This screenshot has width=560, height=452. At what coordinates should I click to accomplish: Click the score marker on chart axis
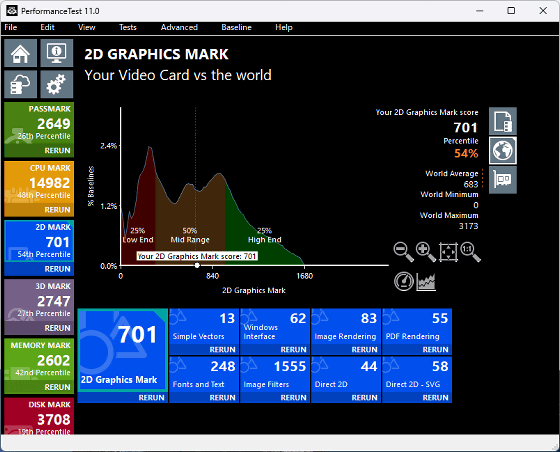coord(197,265)
